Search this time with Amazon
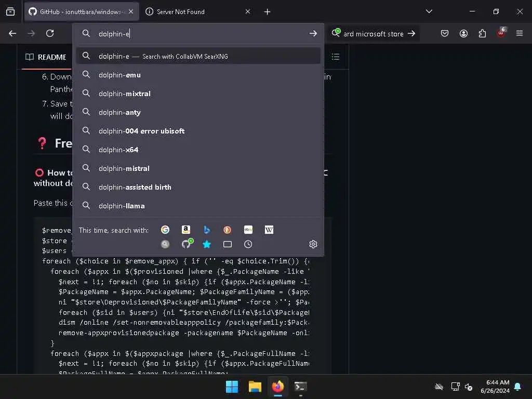Viewport: 532px width, 399px height. click(185, 230)
